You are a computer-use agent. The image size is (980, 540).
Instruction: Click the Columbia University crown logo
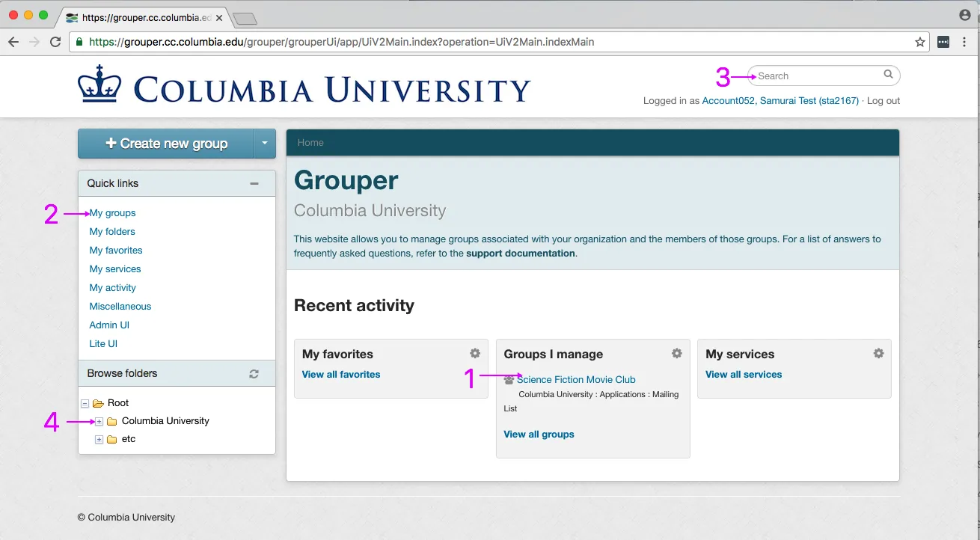(99, 84)
